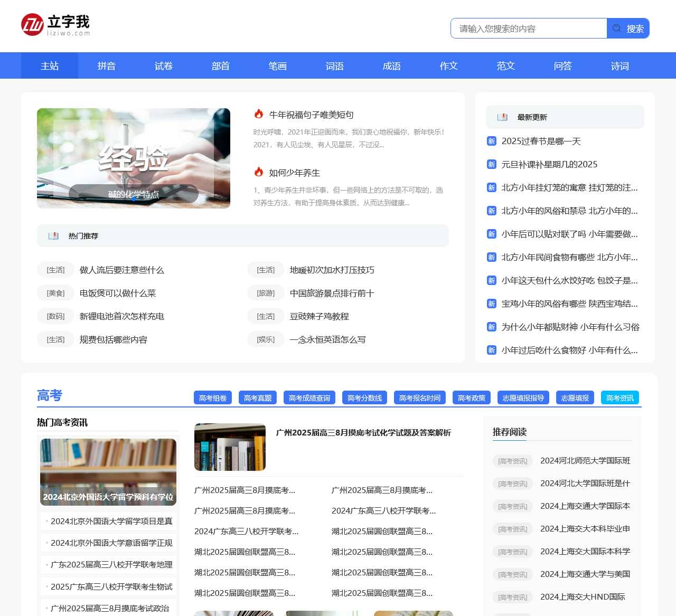This screenshot has width=676, height=616.
Task: Click the book icon next to 最新更新
Action: tap(502, 117)
